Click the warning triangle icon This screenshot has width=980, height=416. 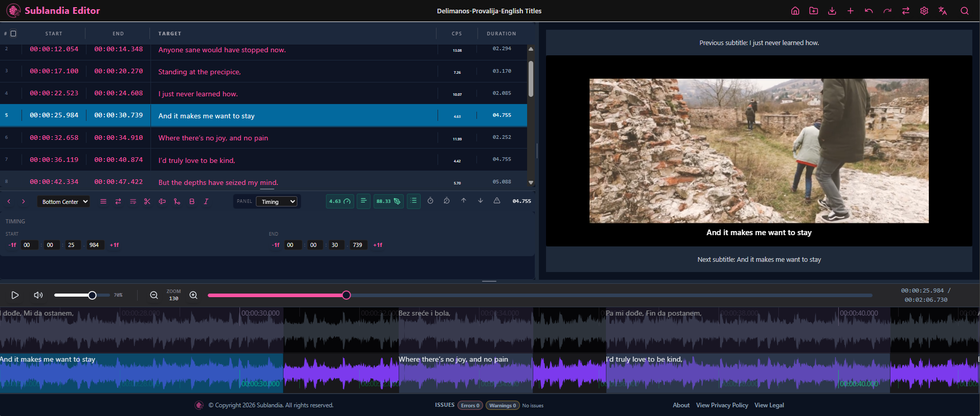(x=497, y=201)
